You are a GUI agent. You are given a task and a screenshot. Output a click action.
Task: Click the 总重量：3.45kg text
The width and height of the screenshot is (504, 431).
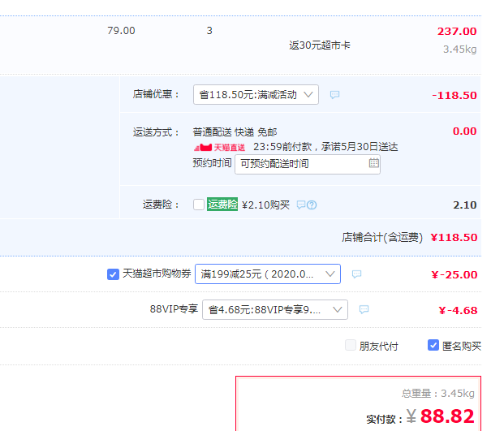[x=438, y=393]
